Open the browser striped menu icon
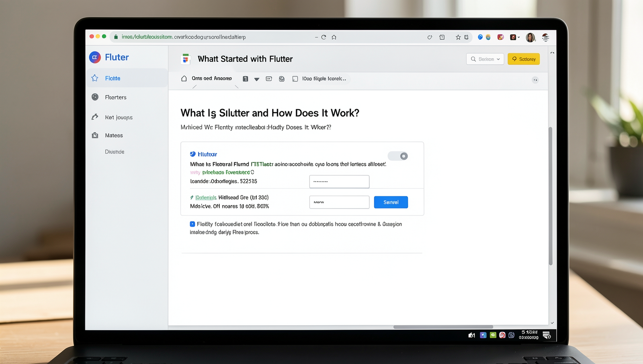Viewport: 643px width, 364px height. pos(545,37)
